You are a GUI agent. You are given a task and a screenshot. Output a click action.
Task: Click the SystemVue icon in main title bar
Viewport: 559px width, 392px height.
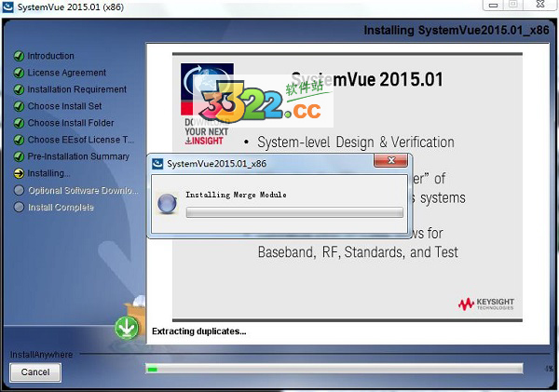tap(8, 7)
